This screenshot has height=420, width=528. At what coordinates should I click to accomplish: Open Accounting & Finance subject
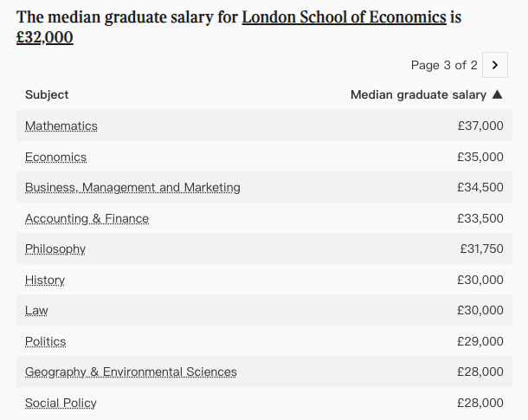click(87, 218)
